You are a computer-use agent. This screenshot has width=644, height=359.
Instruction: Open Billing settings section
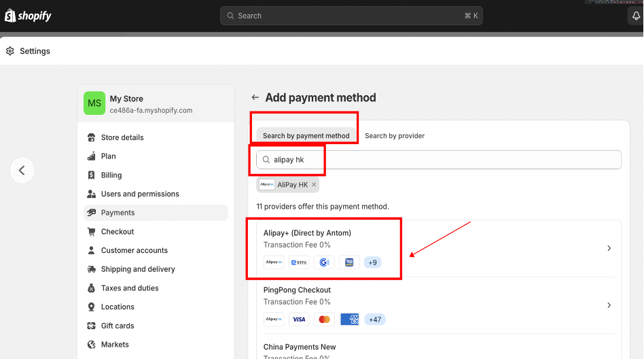click(111, 175)
